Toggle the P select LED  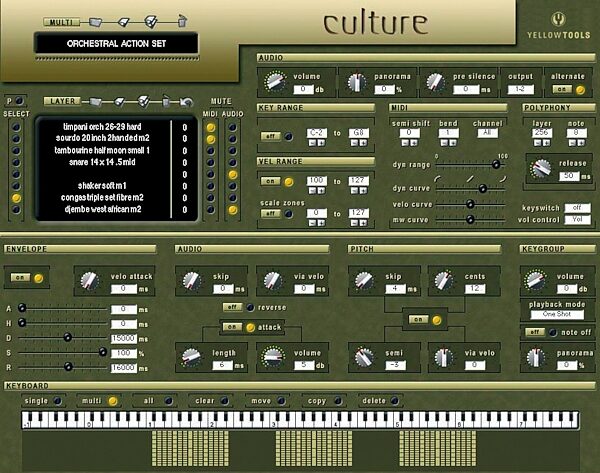point(19,101)
